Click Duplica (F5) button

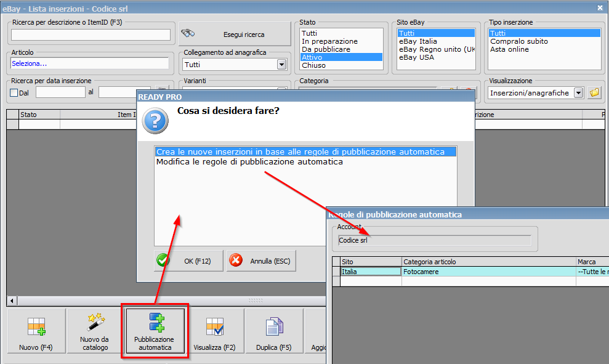tap(274, 331)
